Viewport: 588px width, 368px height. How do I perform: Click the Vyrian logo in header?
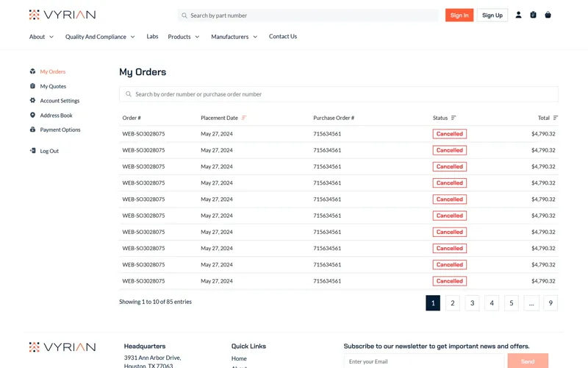point(62,15)
